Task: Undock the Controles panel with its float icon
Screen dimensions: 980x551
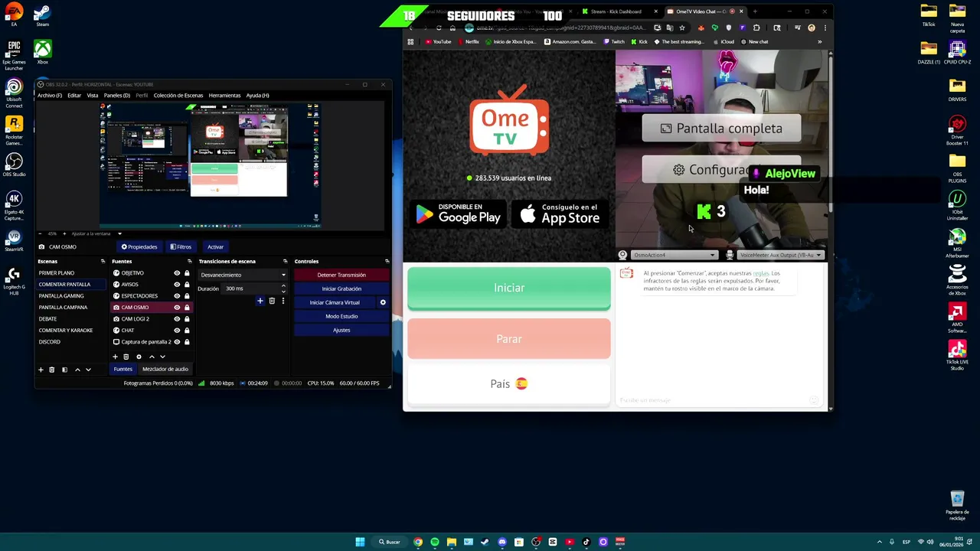Action: click(x=387, y=262)
